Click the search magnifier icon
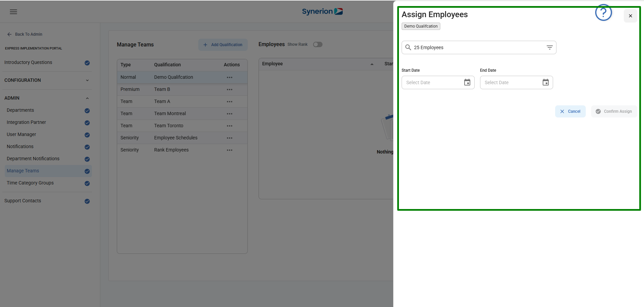 pyautogui.click(x=408, y=47)
